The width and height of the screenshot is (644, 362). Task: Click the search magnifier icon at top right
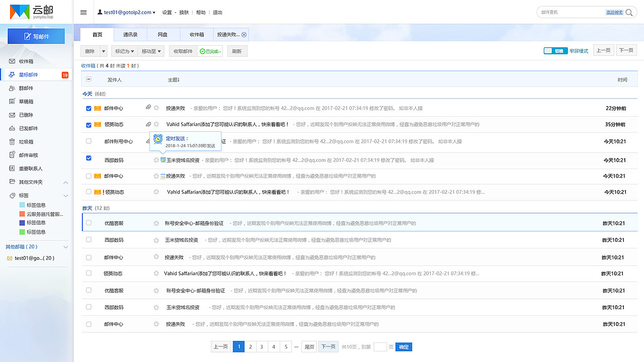(x=629, y=12)
